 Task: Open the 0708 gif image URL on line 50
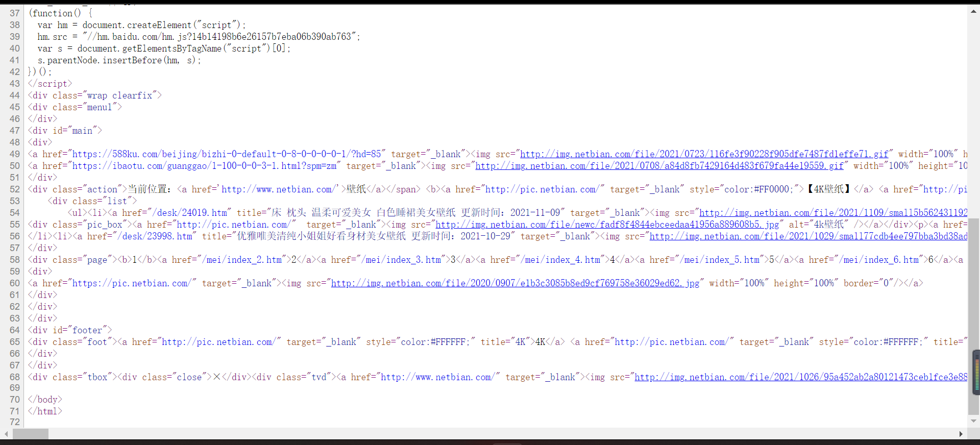pyautogui.click(x=659, y=166)
